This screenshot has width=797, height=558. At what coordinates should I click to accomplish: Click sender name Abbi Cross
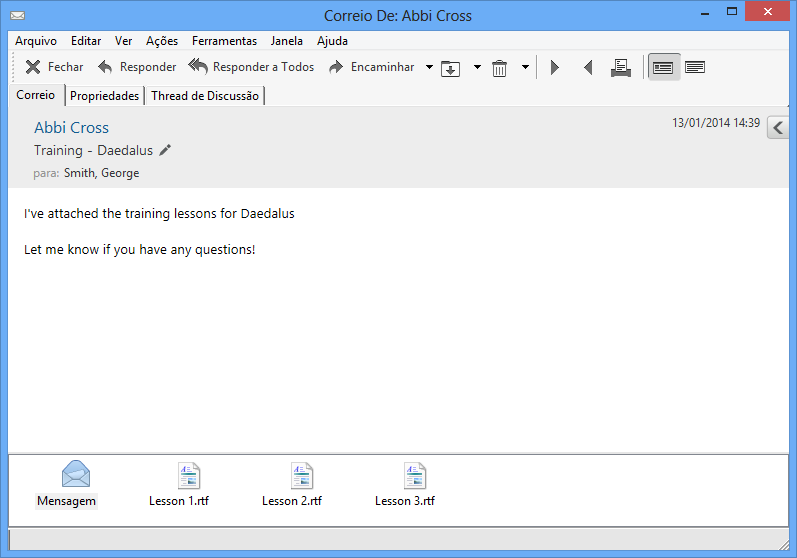coord(72,128)
